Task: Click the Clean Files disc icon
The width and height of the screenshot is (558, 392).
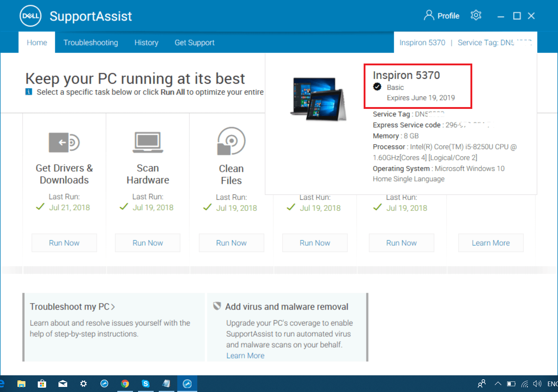Action: click(231, 141)
